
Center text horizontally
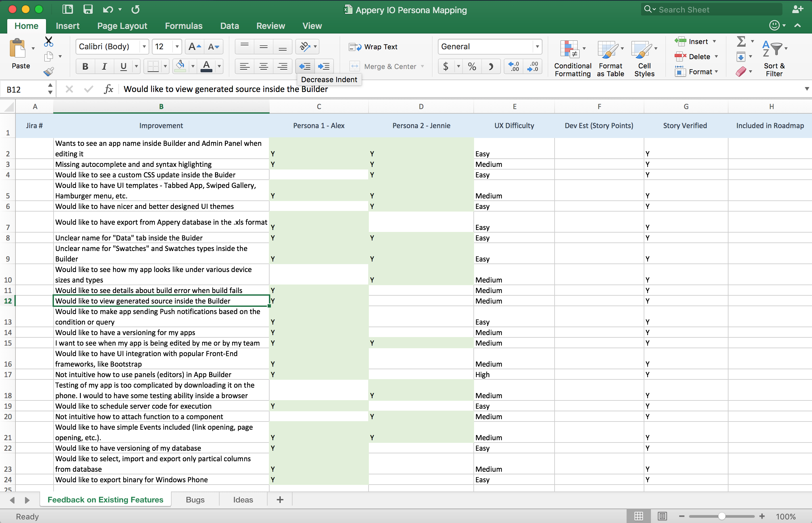click(x=264, y=66)
